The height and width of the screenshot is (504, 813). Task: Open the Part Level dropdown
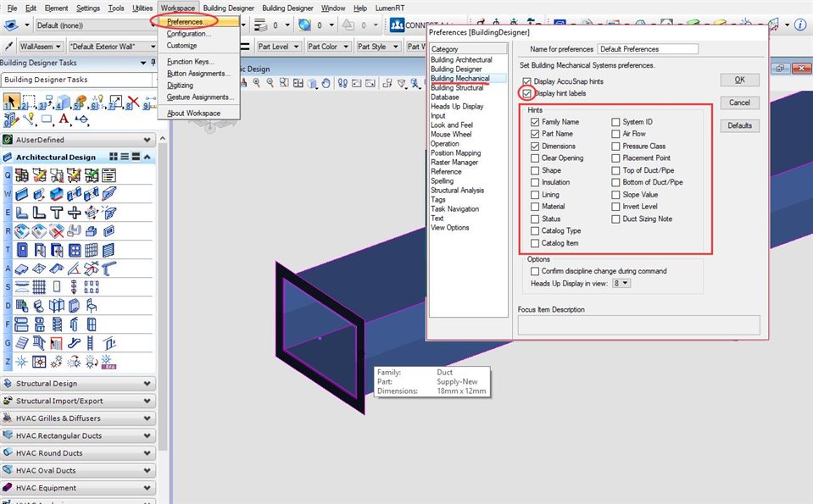279,47
